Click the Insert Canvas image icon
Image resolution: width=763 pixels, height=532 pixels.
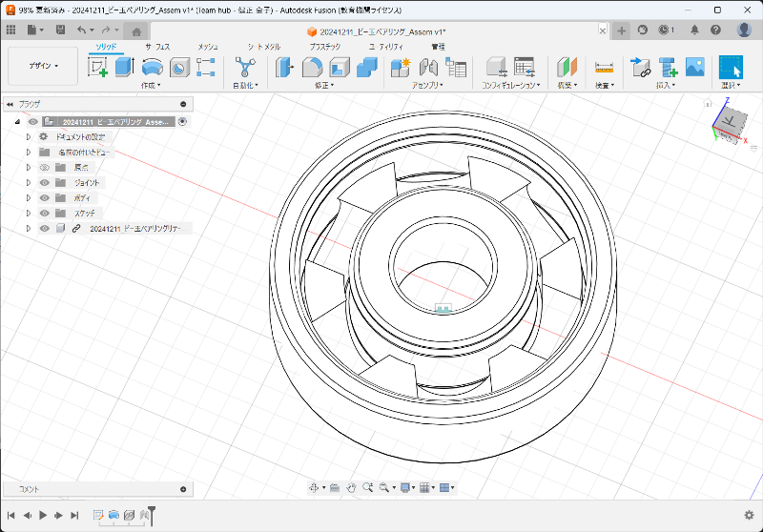[x=695, y=67]
